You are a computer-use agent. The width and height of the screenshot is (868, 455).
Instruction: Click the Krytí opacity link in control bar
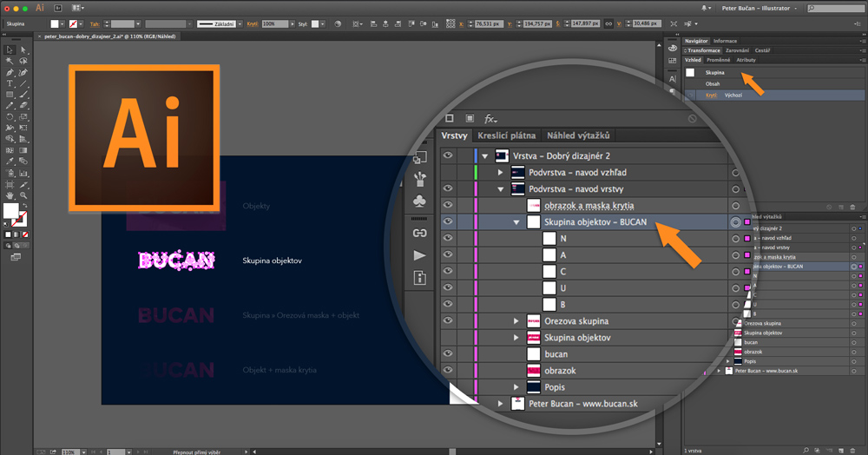click(253, 24)
